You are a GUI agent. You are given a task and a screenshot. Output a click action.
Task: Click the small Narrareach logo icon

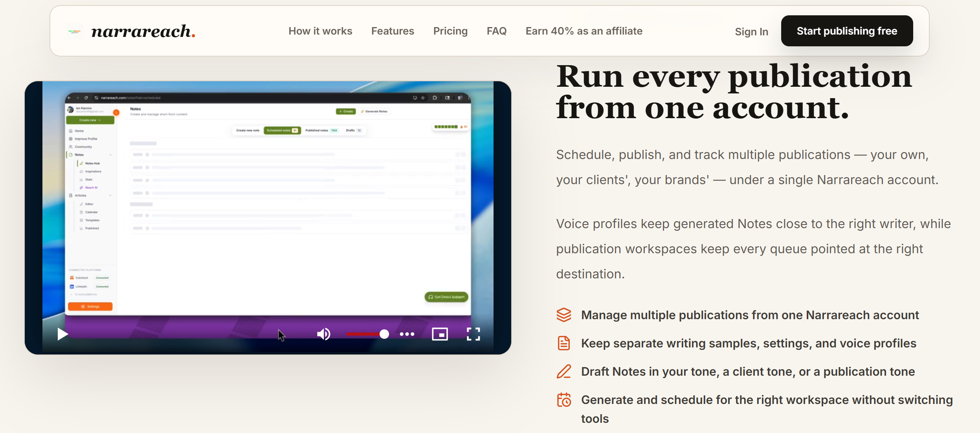pos(74,31)
